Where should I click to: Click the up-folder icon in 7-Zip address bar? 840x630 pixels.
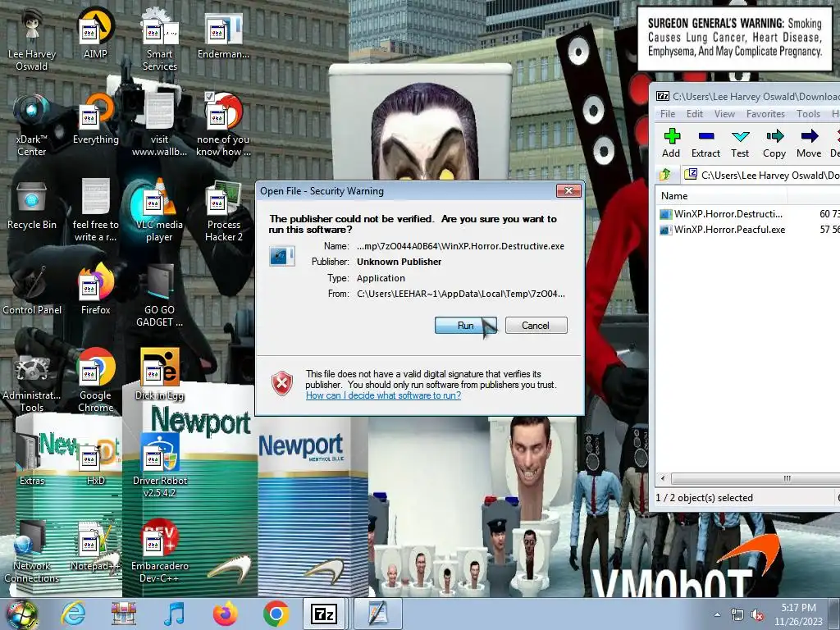point(665,175)
